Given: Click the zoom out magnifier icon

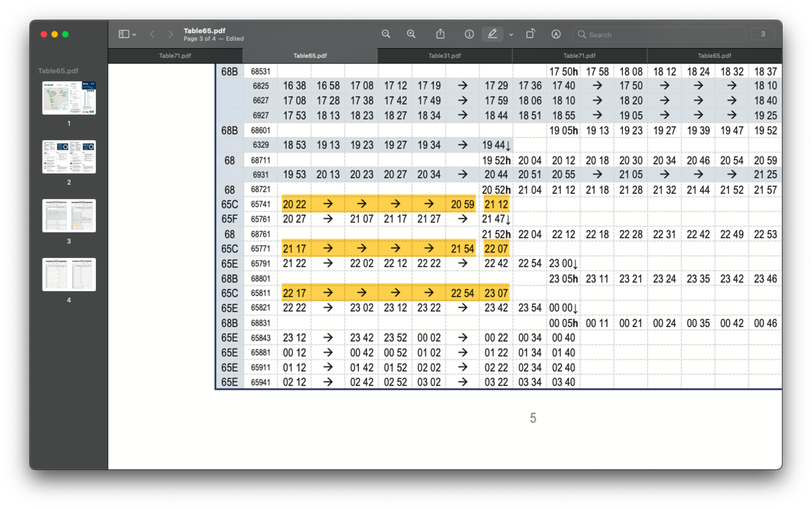Looking at the screenshot, I should [x=386, y=34].
